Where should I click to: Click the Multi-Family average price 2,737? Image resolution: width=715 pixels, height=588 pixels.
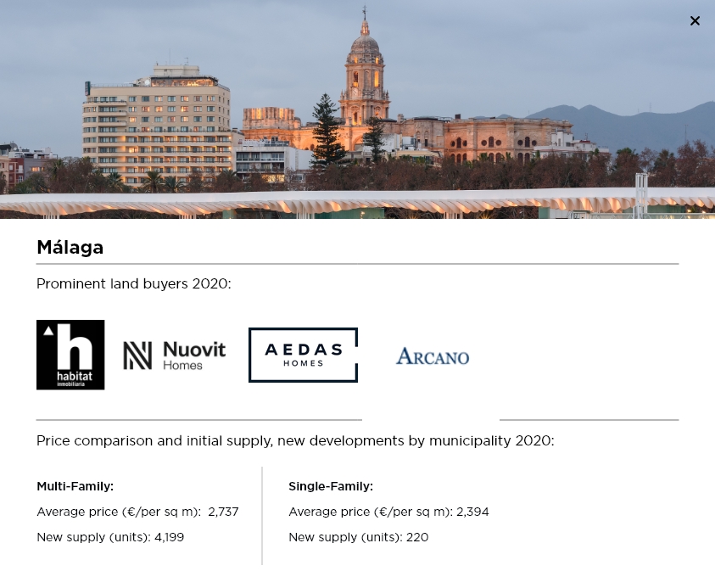[x=223, y=512]
